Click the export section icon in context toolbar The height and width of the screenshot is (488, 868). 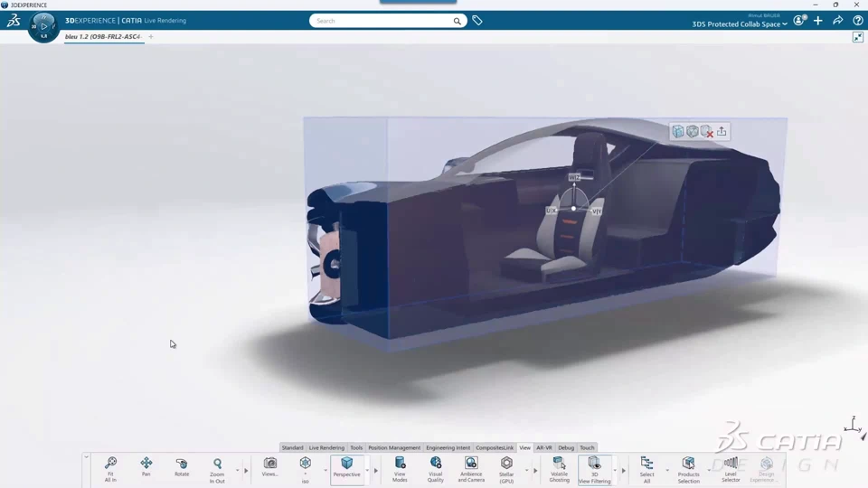[722, 131]
